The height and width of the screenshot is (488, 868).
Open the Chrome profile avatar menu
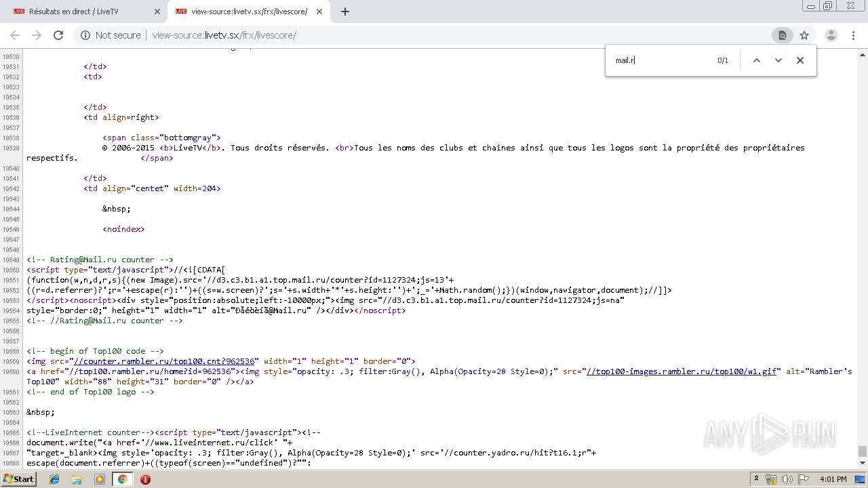point(831,35)
